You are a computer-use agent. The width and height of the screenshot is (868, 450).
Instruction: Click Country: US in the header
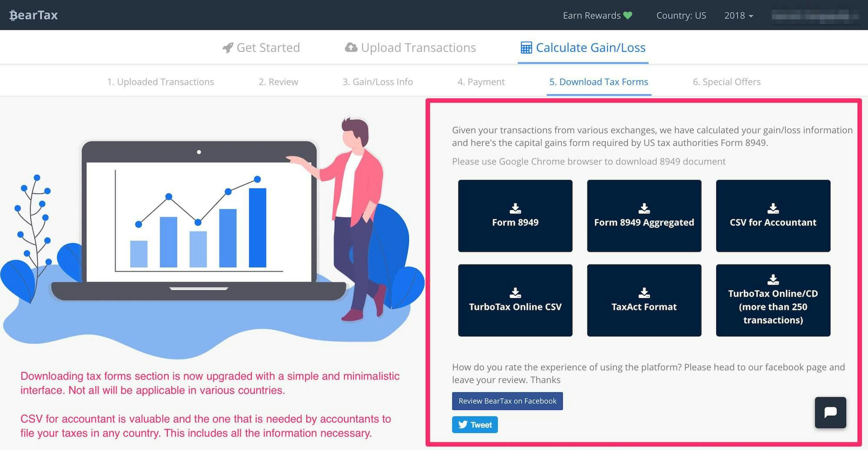pos(681,15)
